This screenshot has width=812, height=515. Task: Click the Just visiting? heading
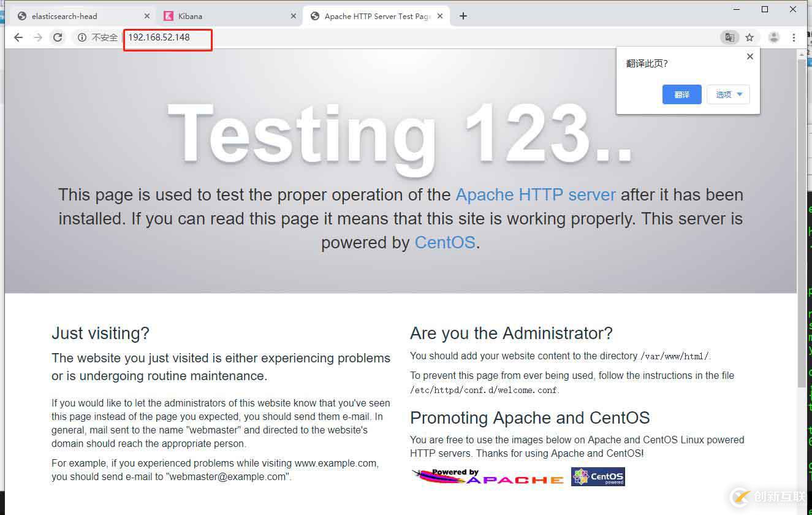(101, 334)
